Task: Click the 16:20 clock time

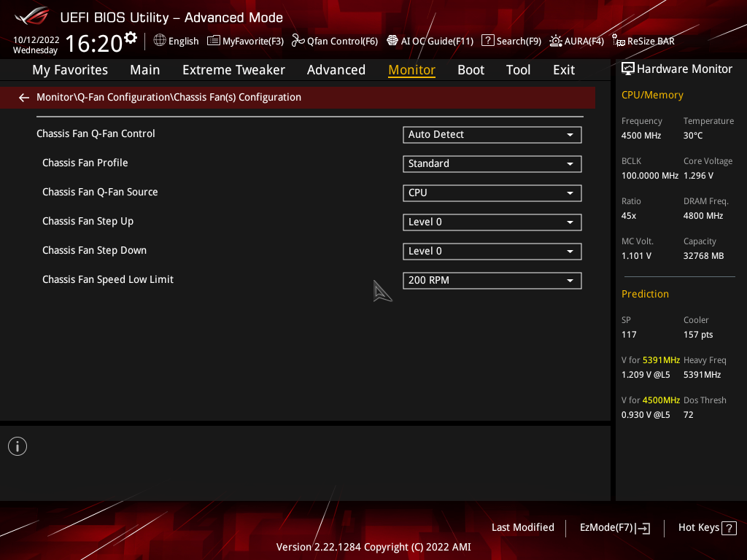Action: point(94,43)
